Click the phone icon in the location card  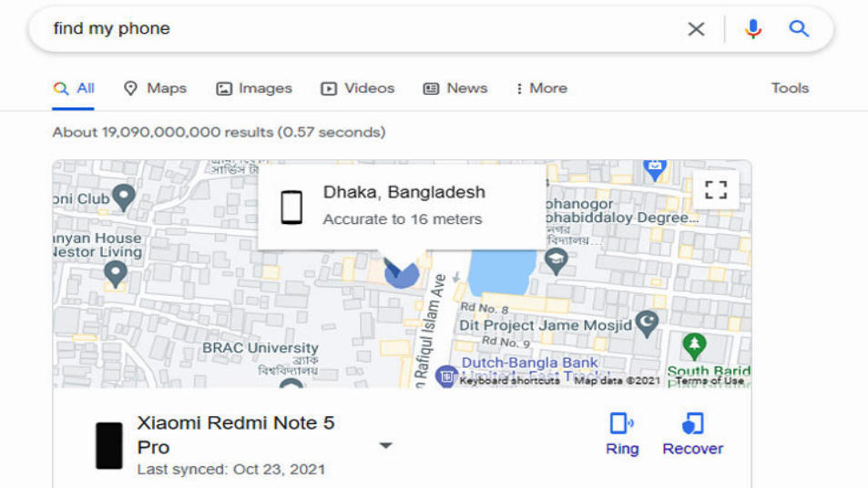[291, 208]
